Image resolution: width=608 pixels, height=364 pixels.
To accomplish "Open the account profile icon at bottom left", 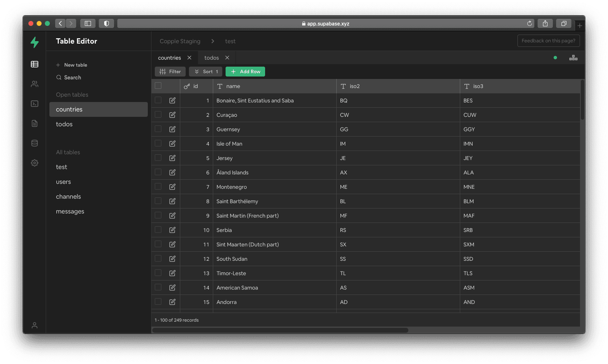I will 35,325.
